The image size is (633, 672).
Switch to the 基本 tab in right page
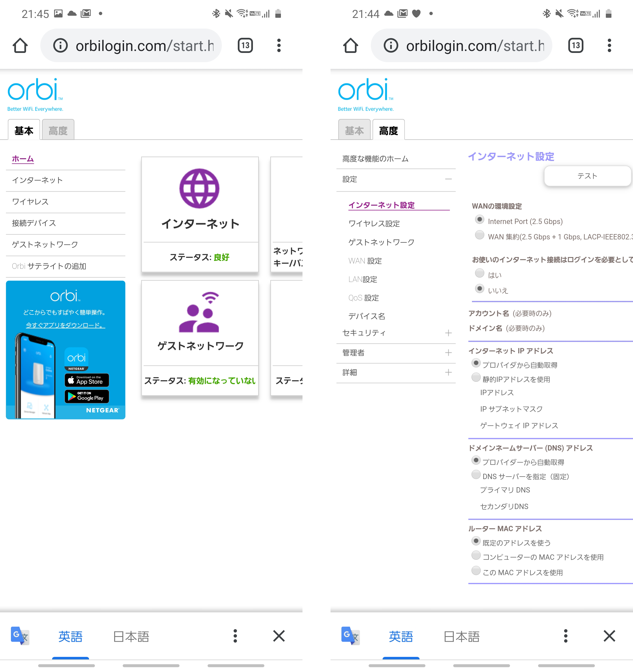354,130
